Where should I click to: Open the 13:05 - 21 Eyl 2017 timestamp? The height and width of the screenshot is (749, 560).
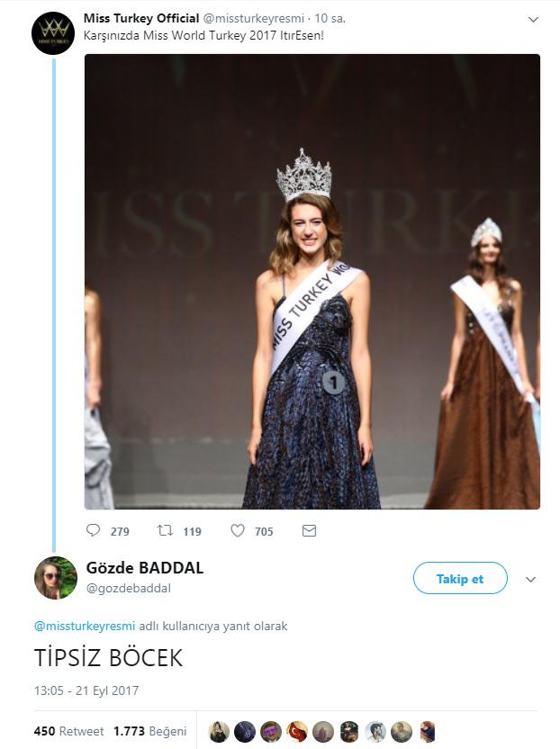[x=86, y=691]
